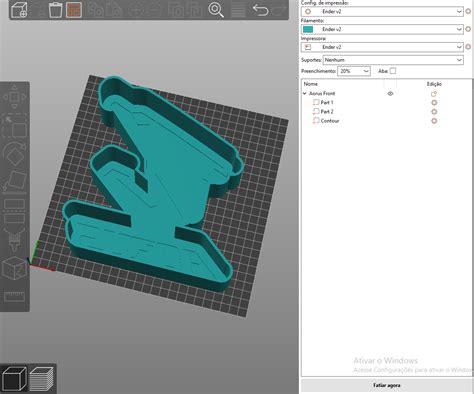This screenshot has width=474, height=394.
Task: Click the Arrange objects icon
Action: (x=74, y=10)
